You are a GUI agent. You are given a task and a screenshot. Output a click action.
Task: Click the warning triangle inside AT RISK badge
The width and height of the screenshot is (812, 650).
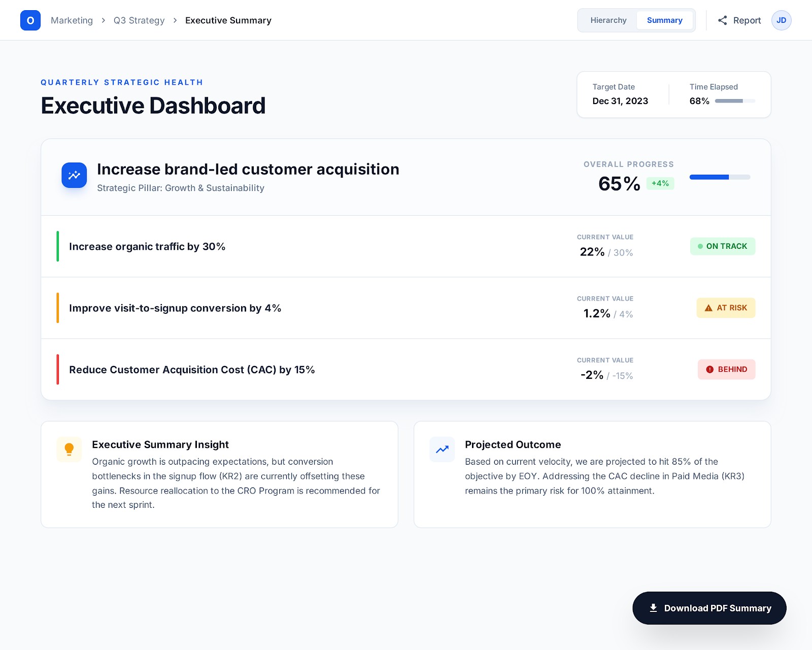point(707,307)
